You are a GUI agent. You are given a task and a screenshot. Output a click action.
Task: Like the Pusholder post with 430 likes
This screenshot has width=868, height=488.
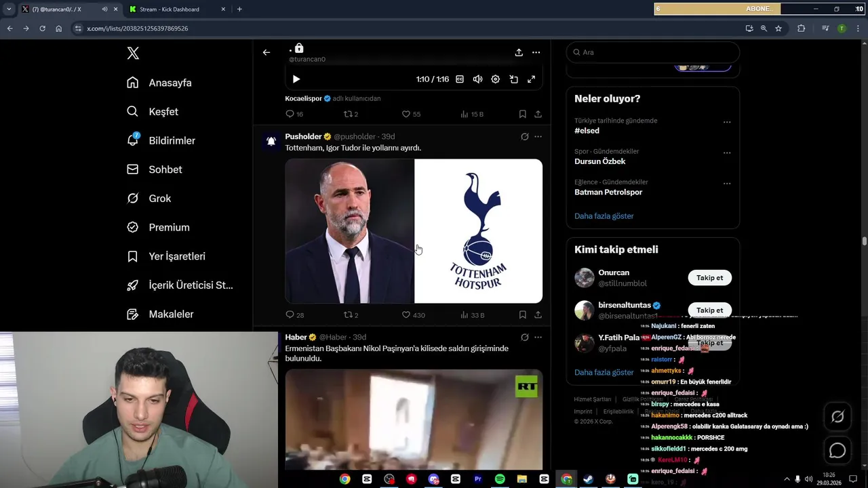pyautogui.click(x=413, y=315)
